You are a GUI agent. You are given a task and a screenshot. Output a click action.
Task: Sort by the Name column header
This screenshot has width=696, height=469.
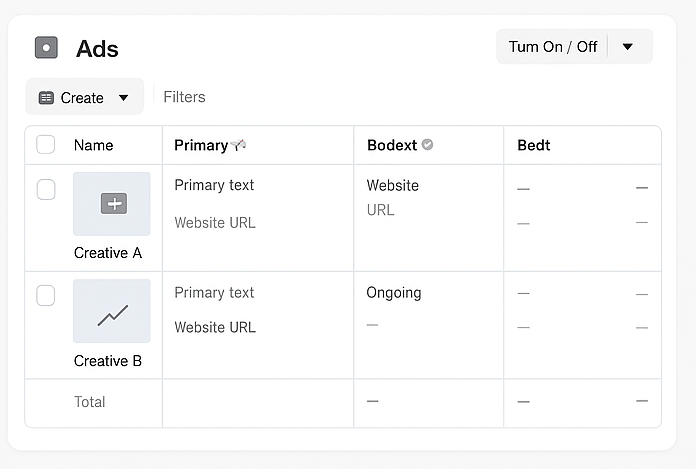tap(94, 145)
